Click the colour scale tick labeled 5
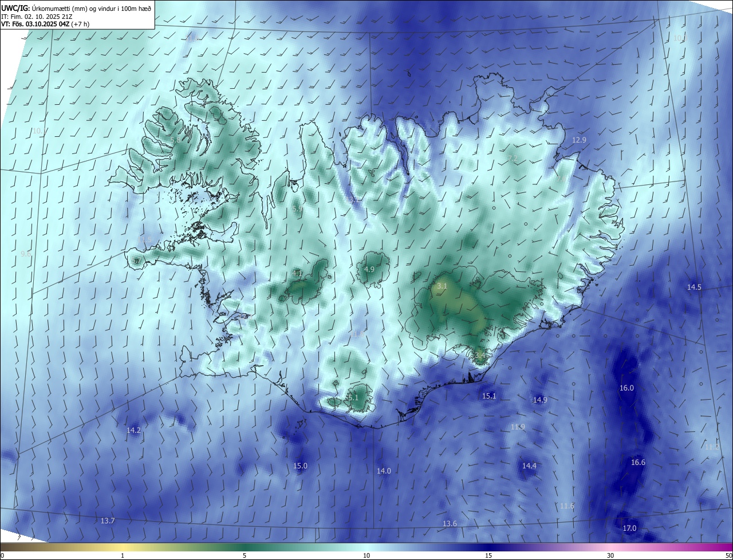The image size is (733, 560). [x=245, y=555]
